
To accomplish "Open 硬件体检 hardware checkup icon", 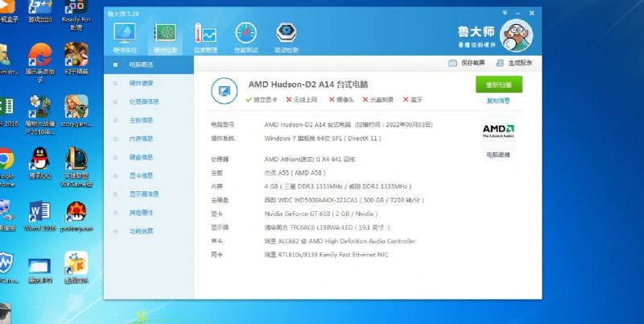I will (125, 35).
